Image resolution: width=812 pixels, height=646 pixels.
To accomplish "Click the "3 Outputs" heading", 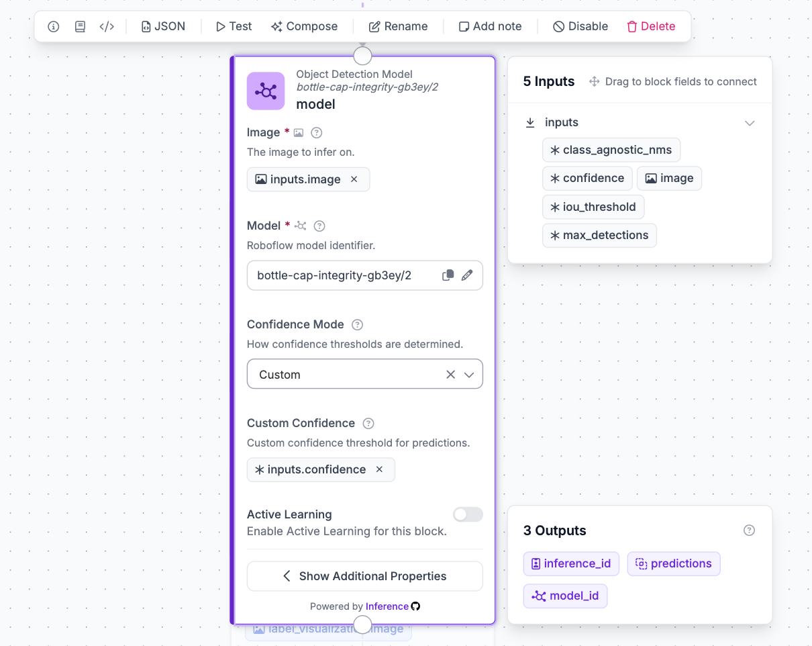I will [555, 530].
